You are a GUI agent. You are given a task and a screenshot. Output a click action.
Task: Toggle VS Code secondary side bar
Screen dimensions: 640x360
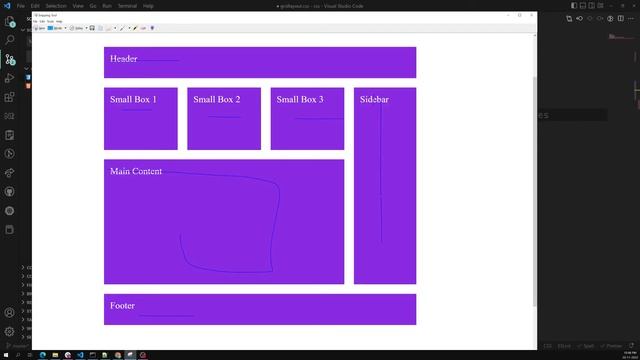(591, 6)
